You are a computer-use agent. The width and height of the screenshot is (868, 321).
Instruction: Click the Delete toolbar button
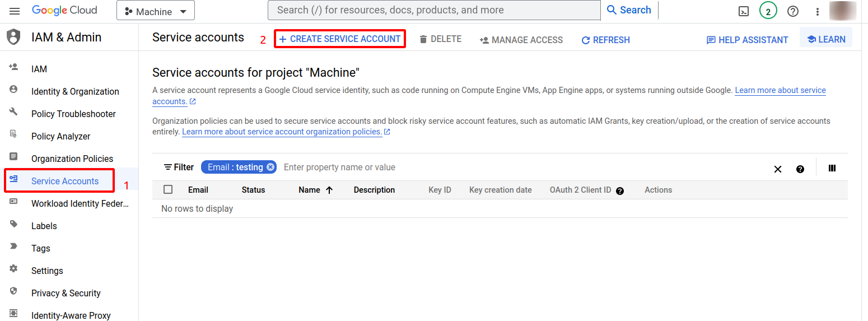click(440, 39)
